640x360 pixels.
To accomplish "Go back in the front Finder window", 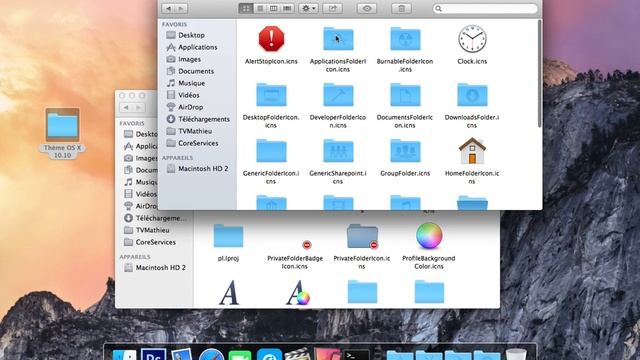I will (x=168, y=8).
